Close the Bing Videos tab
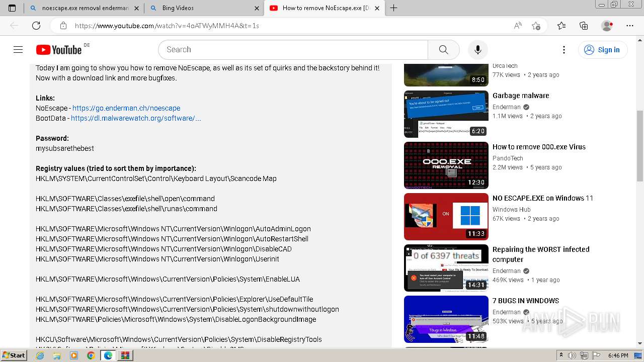Screen dimensions: 644x362 click(x=257, y=8)
